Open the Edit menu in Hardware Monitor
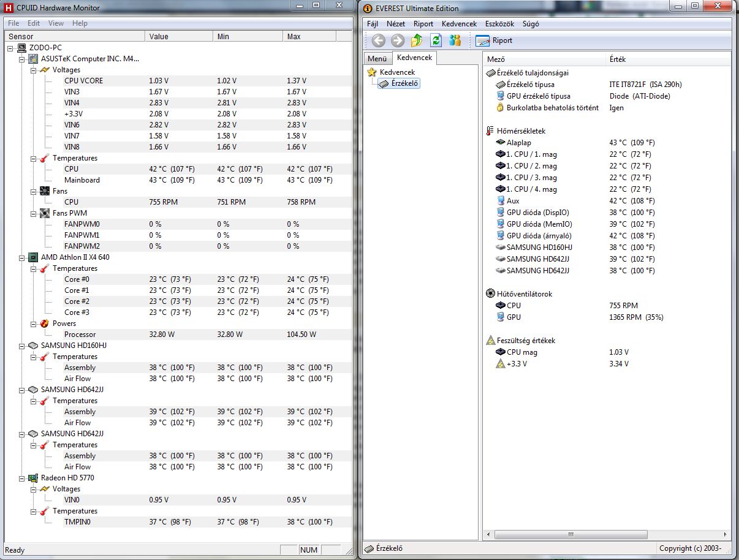 point(34,23)
